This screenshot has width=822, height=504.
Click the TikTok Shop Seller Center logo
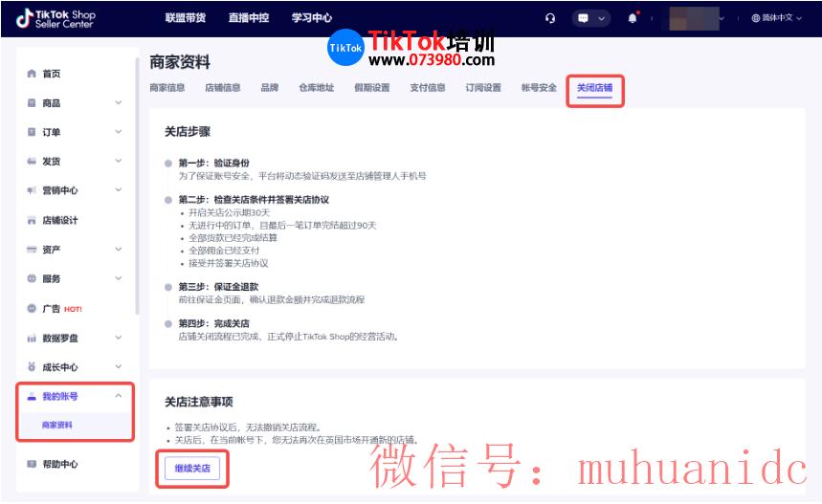pos(55,18)
